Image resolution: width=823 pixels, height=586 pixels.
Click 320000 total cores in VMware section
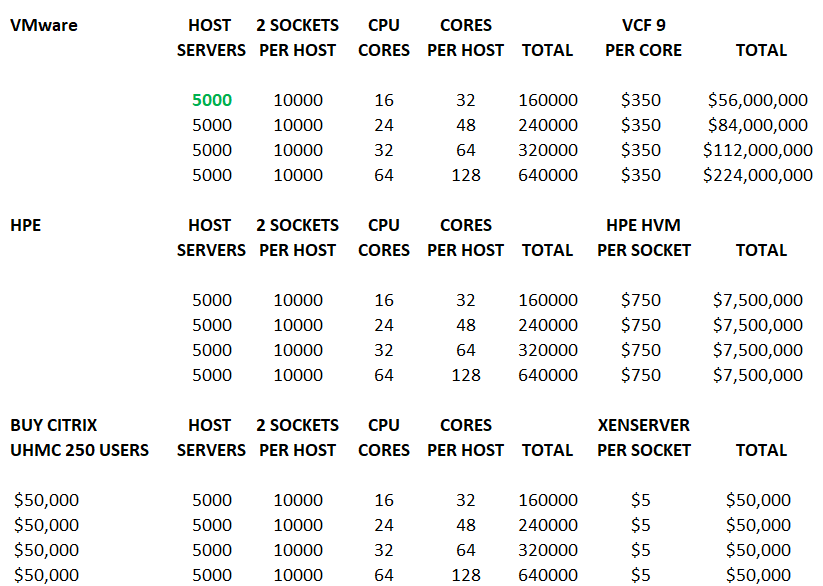pyautogui.click(x=548, y=150)
